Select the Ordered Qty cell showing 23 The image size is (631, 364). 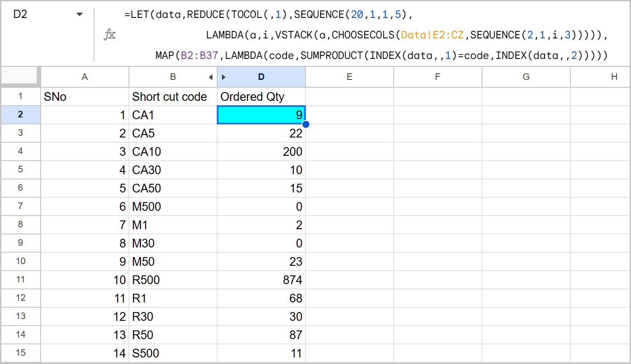pos(261,261)
